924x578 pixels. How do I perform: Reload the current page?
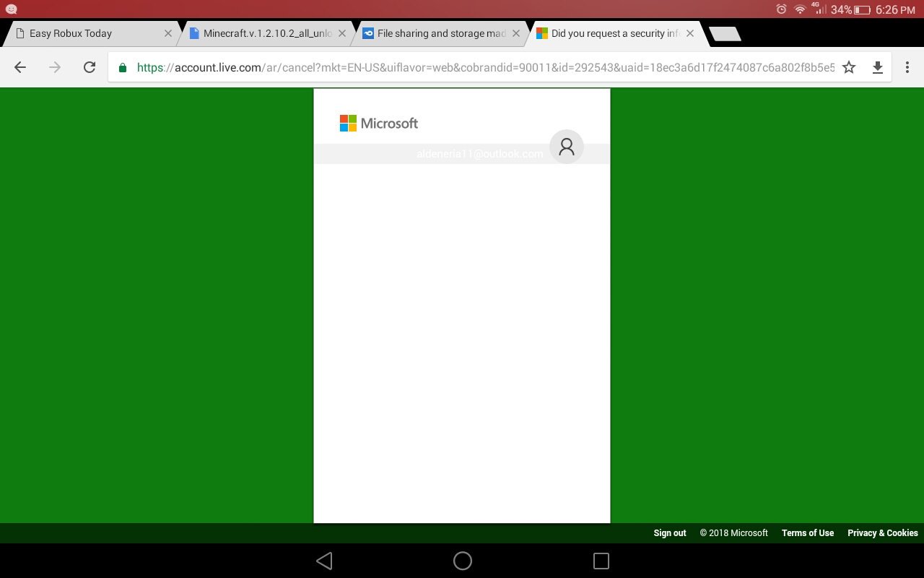coord(90,67)
